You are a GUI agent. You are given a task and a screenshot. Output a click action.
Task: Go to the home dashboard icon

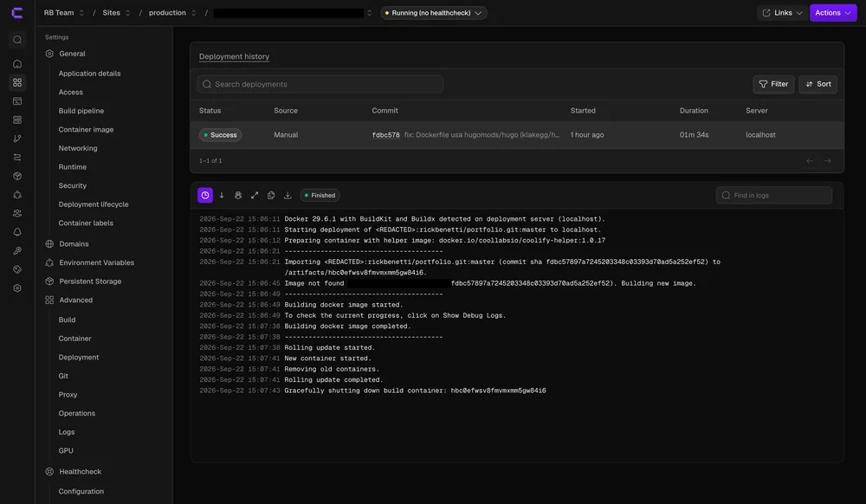point(17,64)
